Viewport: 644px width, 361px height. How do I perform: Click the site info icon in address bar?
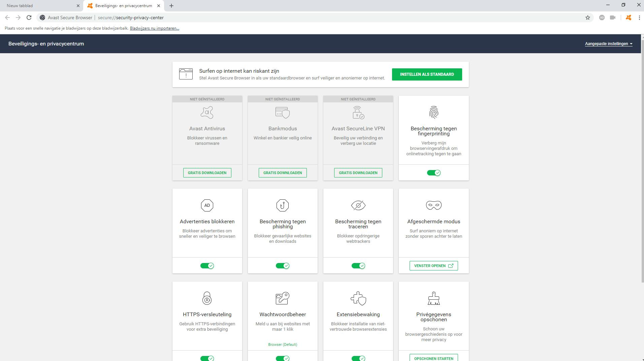pos(42,18)
